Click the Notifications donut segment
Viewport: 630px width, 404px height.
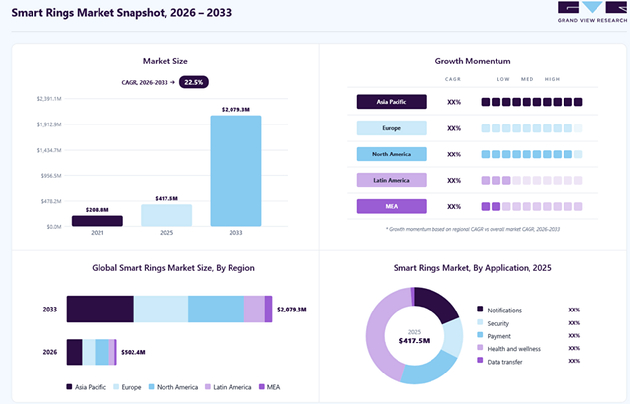pos(440,302)
